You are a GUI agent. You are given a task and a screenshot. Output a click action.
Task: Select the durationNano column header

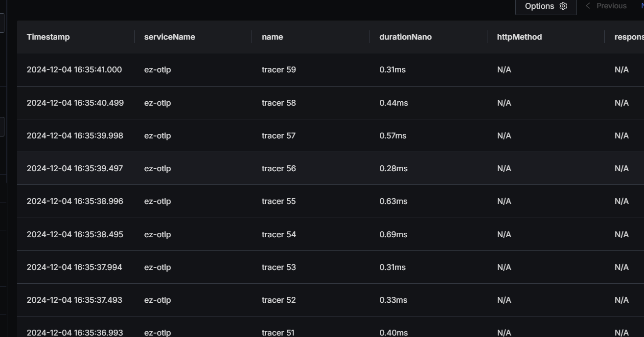405,37
